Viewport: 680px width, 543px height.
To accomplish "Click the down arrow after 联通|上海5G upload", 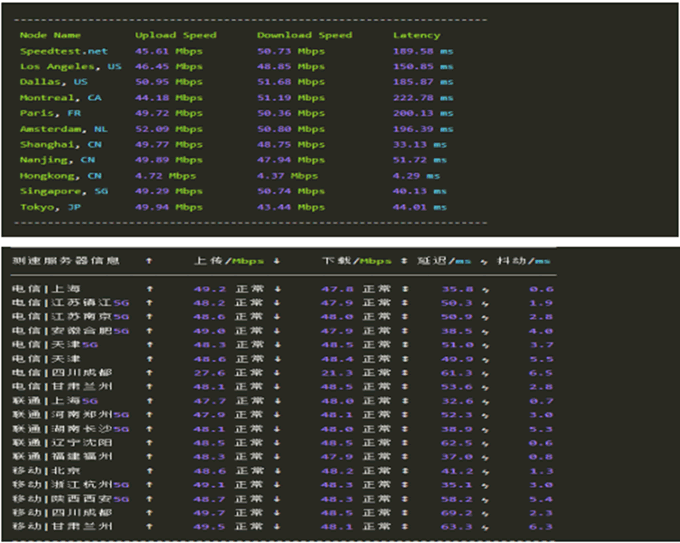I will (x=275, y=400).
